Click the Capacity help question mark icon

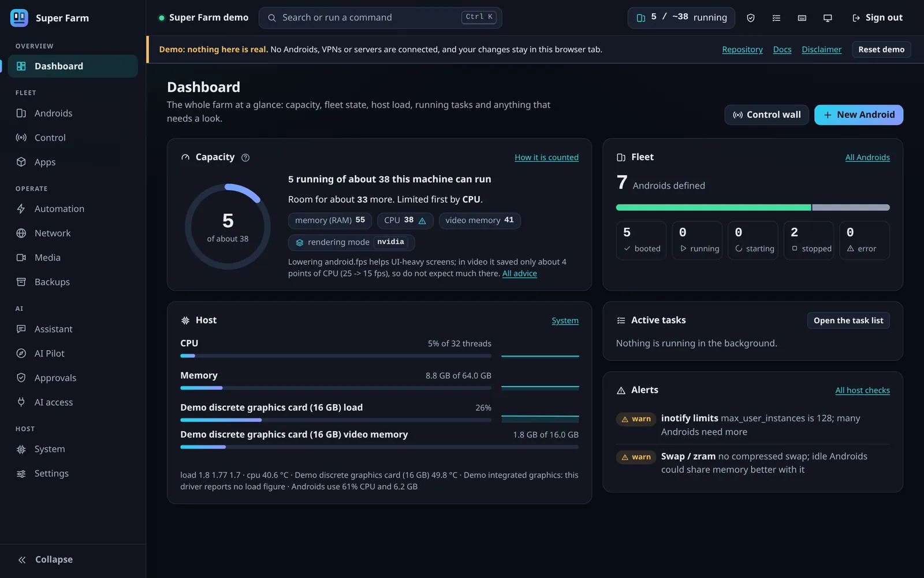245,157
